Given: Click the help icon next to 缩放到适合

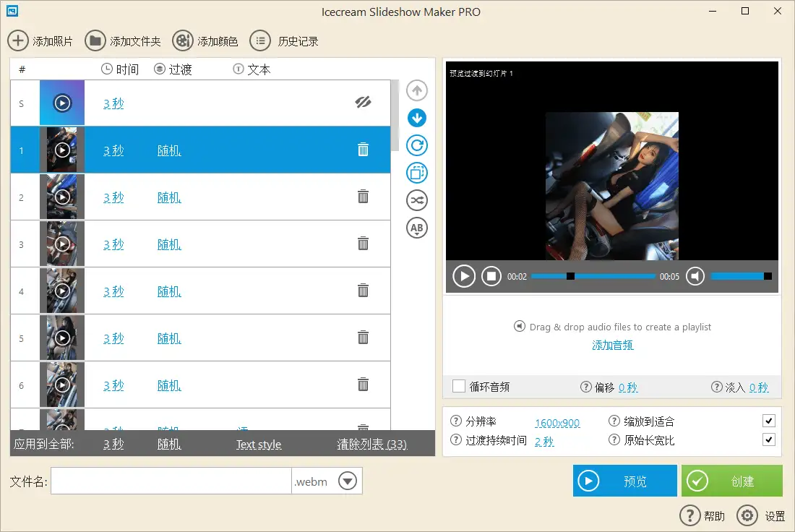Looking at the screenshot, I should pyautogui.click(x=614, y=421).
